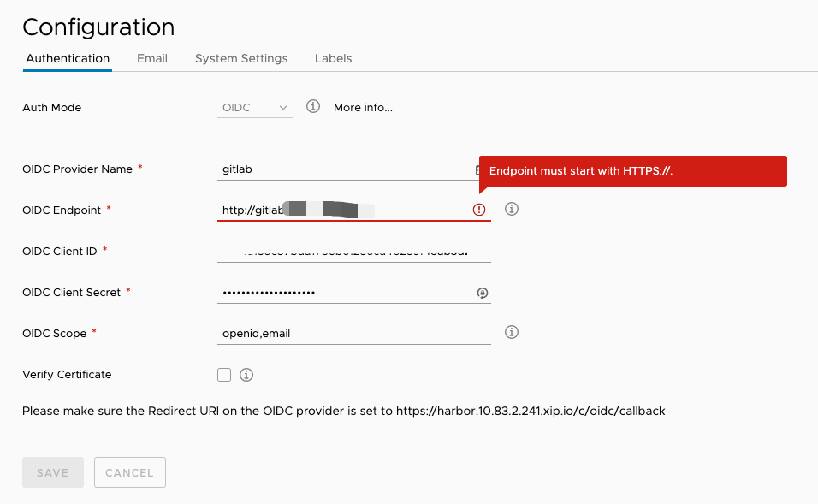Open the Auth Mode OIDC dropdown
818x504 pixels.
pyautogui.click(x=255, y=108)
